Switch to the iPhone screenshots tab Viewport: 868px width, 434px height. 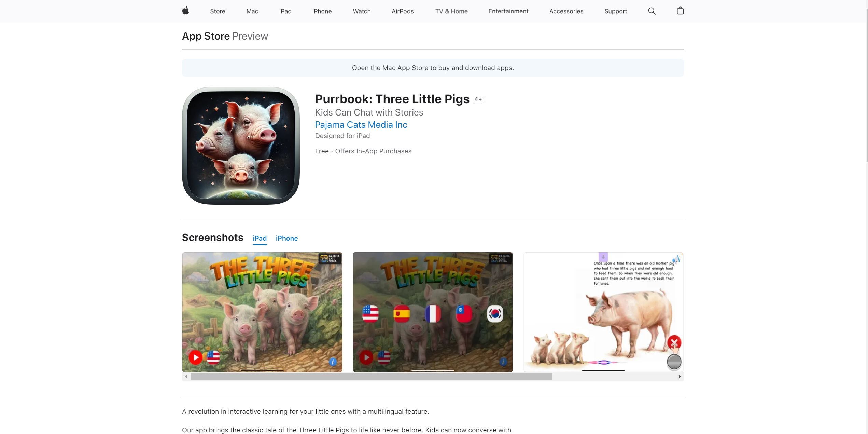(x=287, y=238)
